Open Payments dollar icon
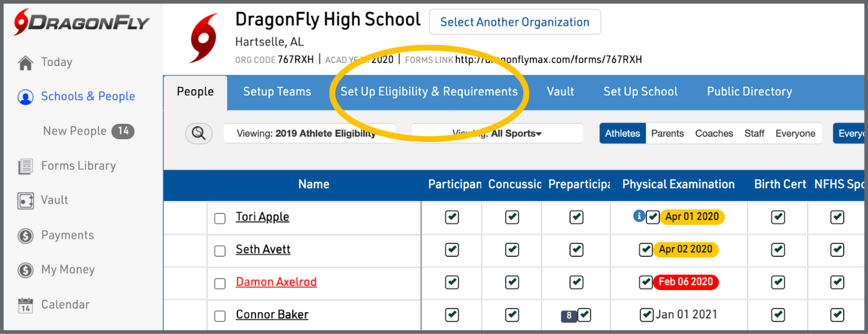Image resolution: width=868 pixels, height=334 pixels. (x=25, y=235)
